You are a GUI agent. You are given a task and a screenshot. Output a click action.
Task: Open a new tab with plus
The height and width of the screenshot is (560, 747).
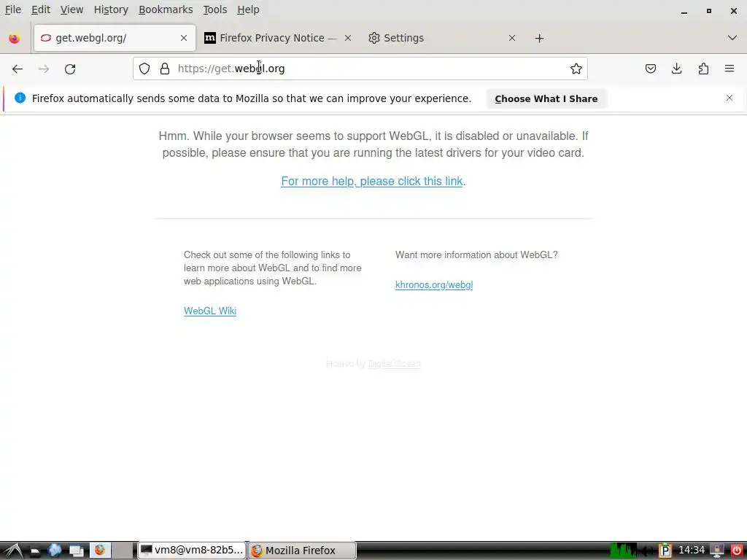click(539, 38)
